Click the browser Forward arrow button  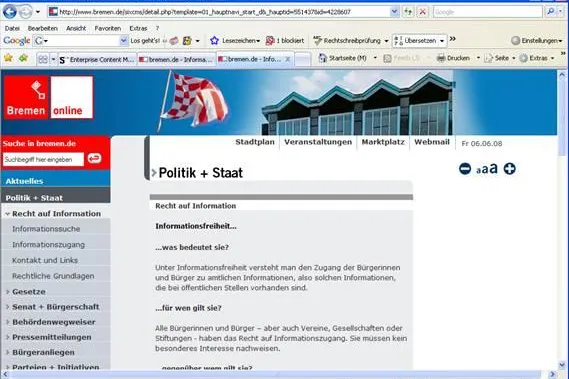tap(25, 12)
